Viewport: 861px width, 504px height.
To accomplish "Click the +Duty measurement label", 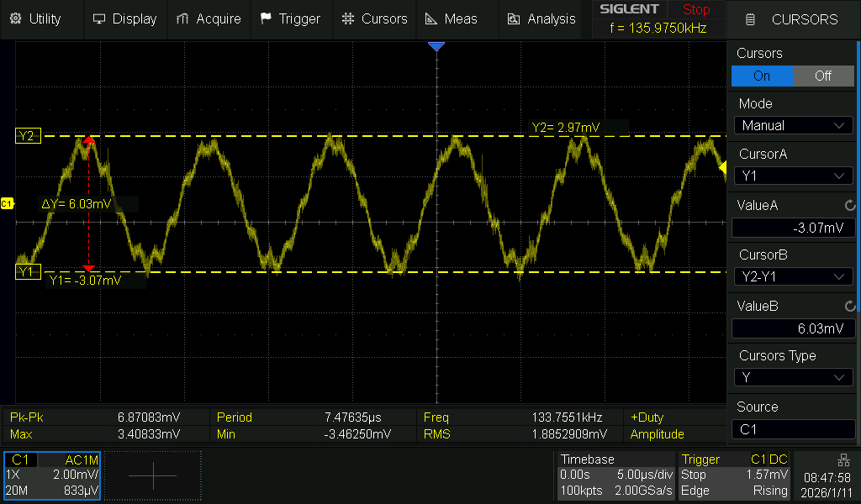I will (647, 417).
